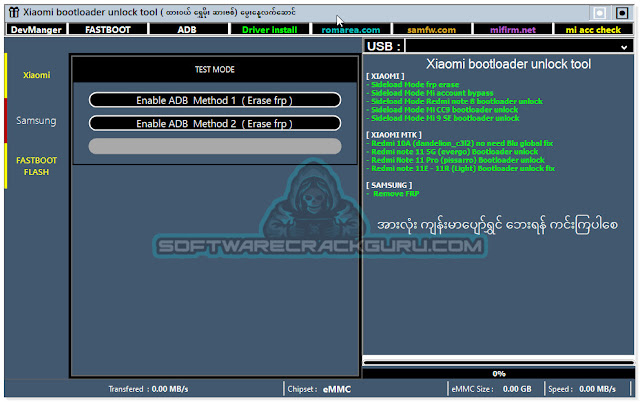
Task: Launch Driver install
Action: tap(269, 29)
